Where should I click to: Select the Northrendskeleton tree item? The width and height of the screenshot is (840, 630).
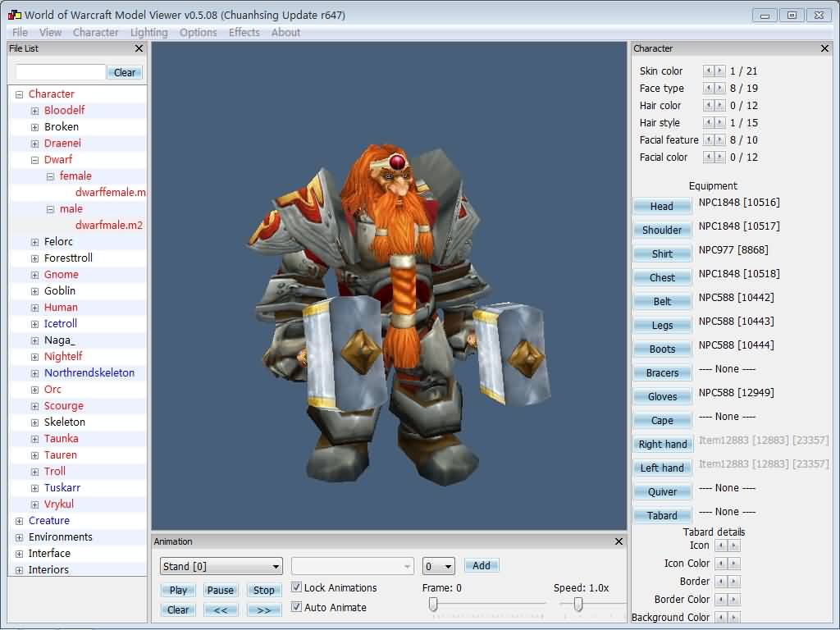[89, 373]
